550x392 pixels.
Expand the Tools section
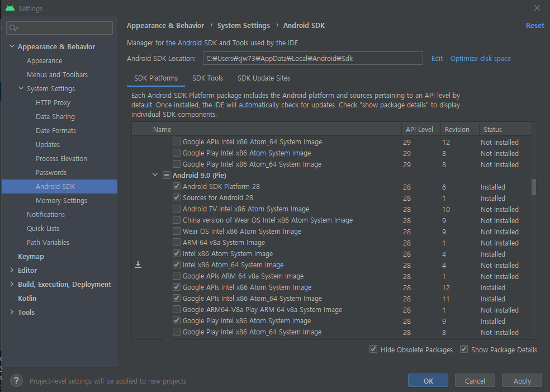[x=12, y=312]
